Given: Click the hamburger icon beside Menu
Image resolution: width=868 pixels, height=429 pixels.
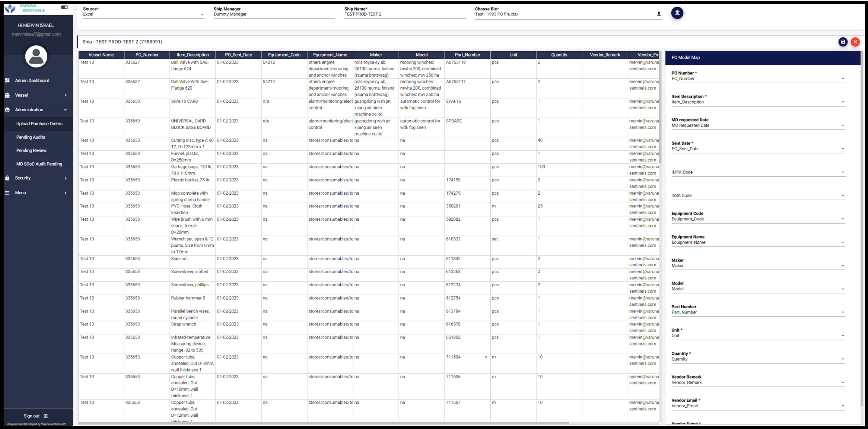Looking at the screenshot, I should pos(7,193).
